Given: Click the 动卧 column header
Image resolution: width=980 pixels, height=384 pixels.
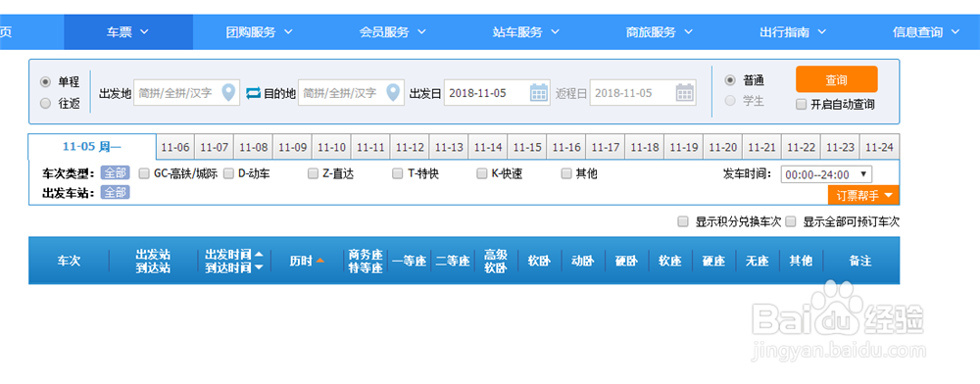Looking at the screenshot, I should point(583,261).
